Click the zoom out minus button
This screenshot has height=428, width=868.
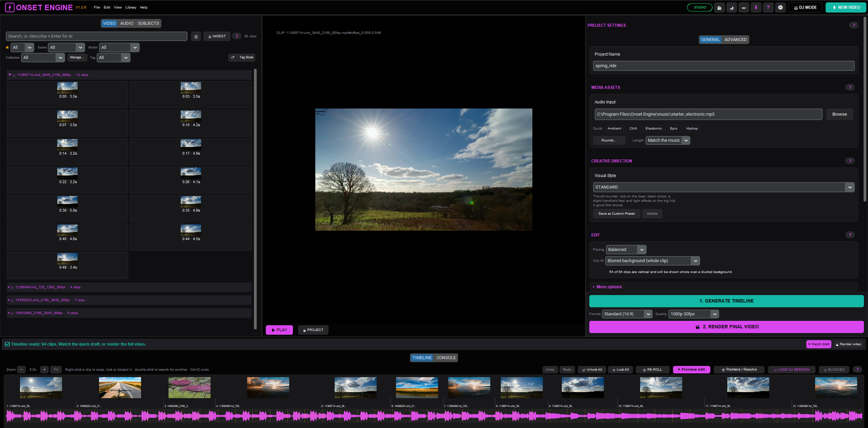pyautogui.click(x=21, y=370)
